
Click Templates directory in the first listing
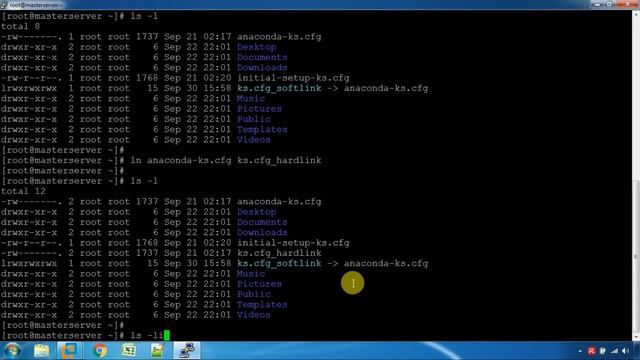pos(262,129)
